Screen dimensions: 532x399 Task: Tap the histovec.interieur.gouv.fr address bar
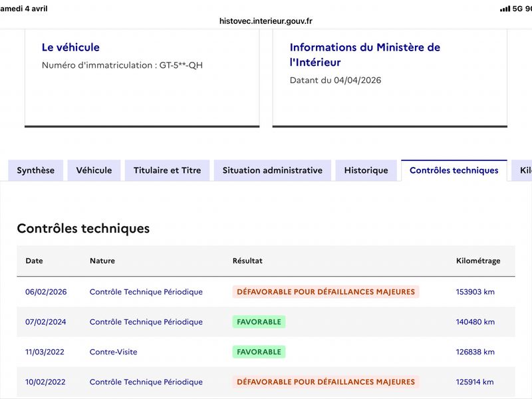coord(266,21)
